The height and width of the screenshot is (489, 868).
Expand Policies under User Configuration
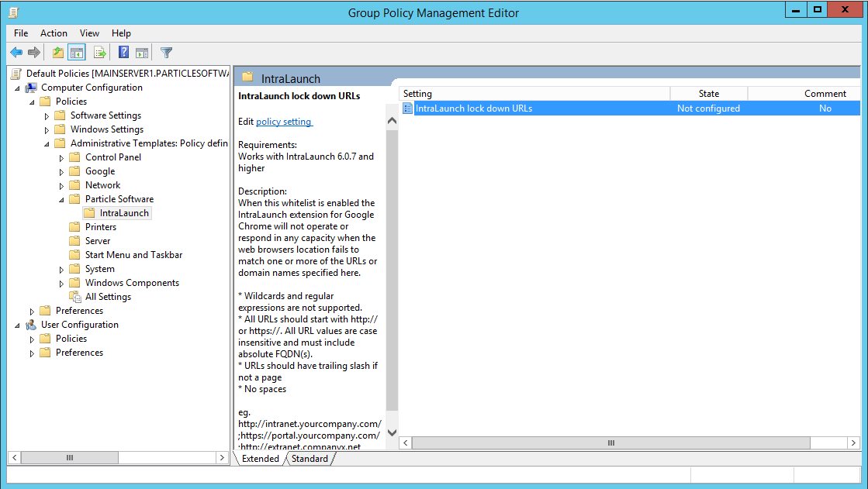coord(32,339)
